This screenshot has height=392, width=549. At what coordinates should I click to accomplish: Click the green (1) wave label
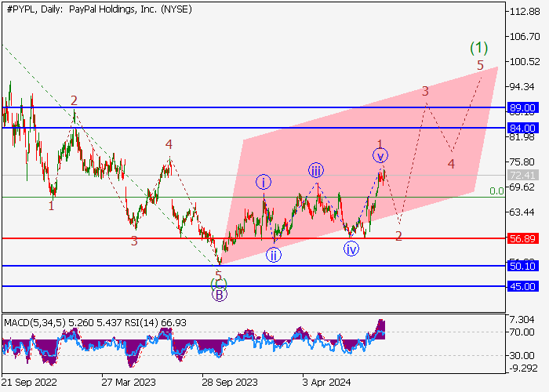tap(478, 48)
